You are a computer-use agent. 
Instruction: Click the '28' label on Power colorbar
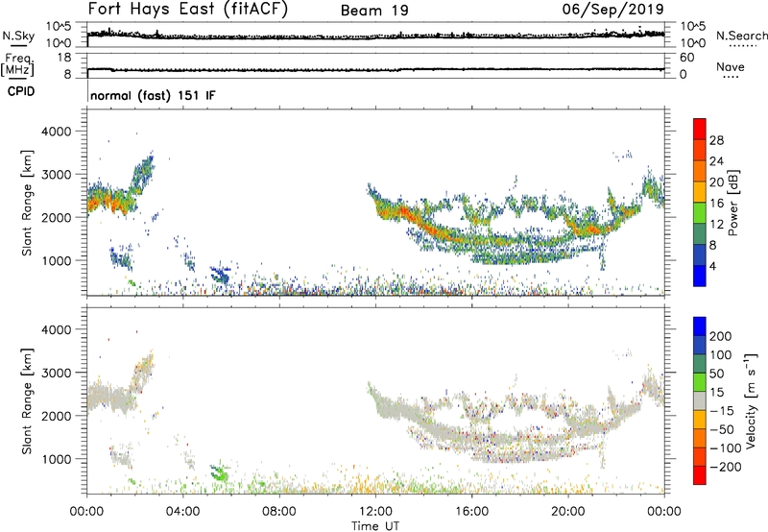click(x=716, y=140)
